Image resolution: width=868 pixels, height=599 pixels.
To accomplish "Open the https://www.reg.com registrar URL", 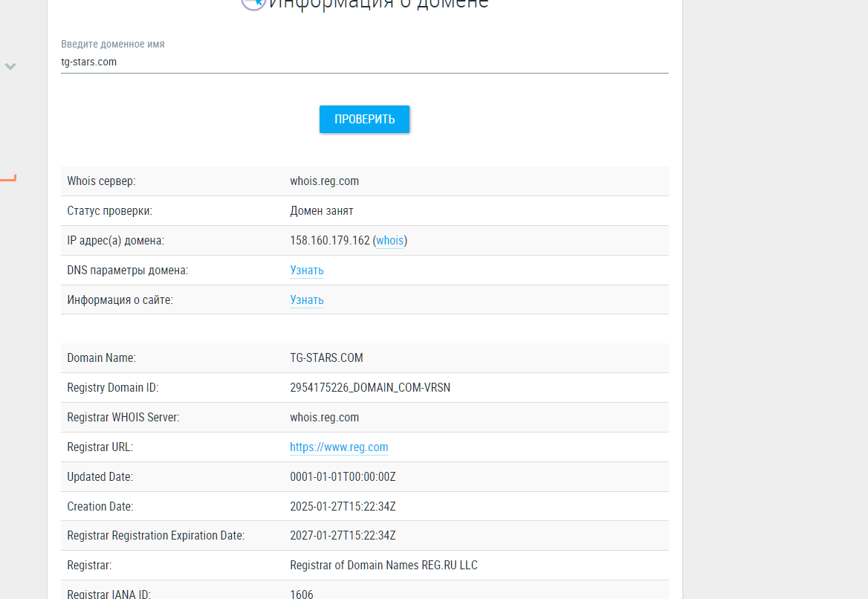I will click(x=339, y=447).
